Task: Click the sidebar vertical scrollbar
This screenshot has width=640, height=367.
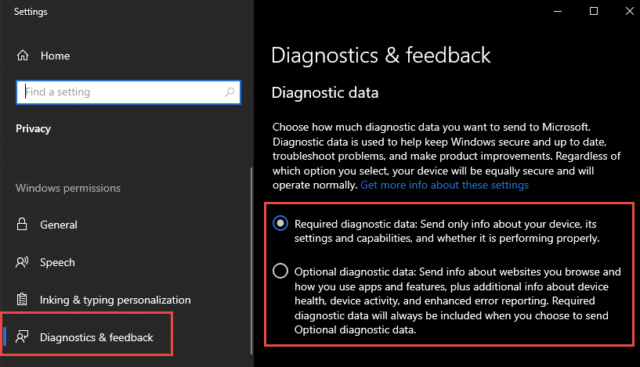Action: tap(251, 260)
